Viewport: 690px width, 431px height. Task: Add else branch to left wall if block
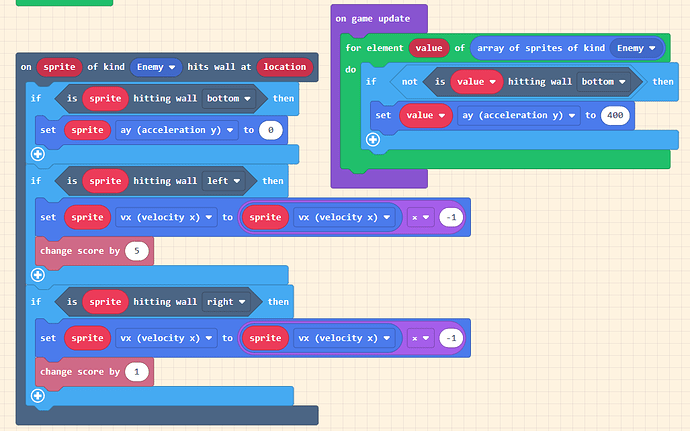pos(38,275)
